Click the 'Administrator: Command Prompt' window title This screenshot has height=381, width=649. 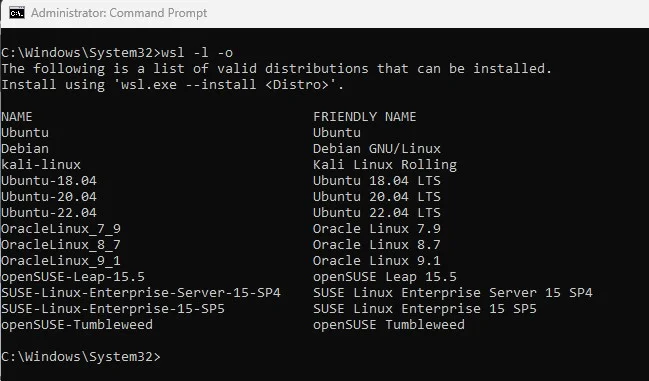(x=119, y=13)
